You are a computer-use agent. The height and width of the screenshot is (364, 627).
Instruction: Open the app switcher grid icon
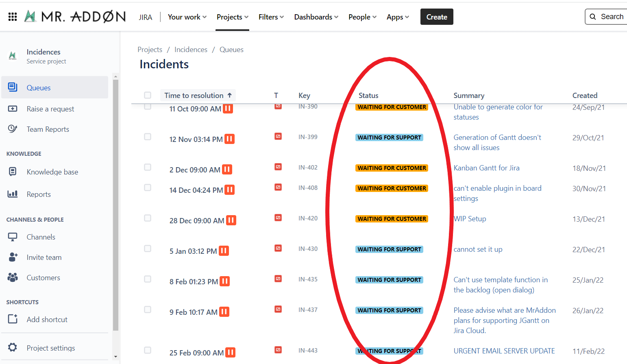tap(13, 17)
